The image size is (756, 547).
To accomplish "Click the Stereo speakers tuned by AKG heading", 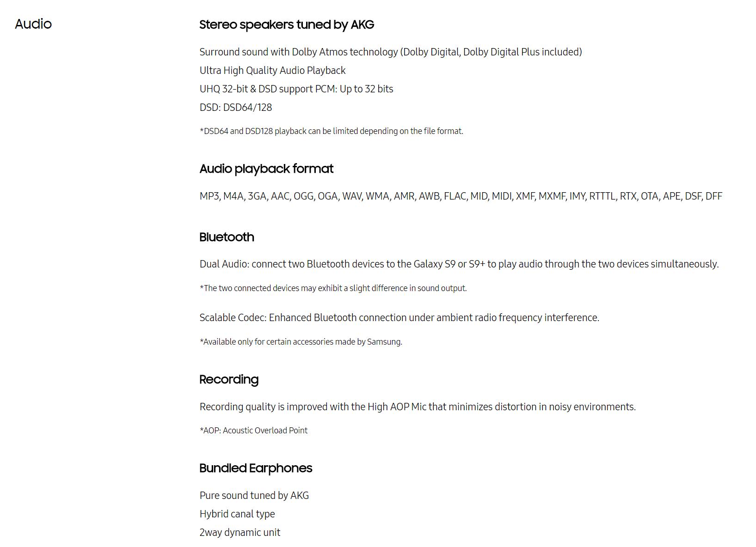I will [x=286, y=24].
